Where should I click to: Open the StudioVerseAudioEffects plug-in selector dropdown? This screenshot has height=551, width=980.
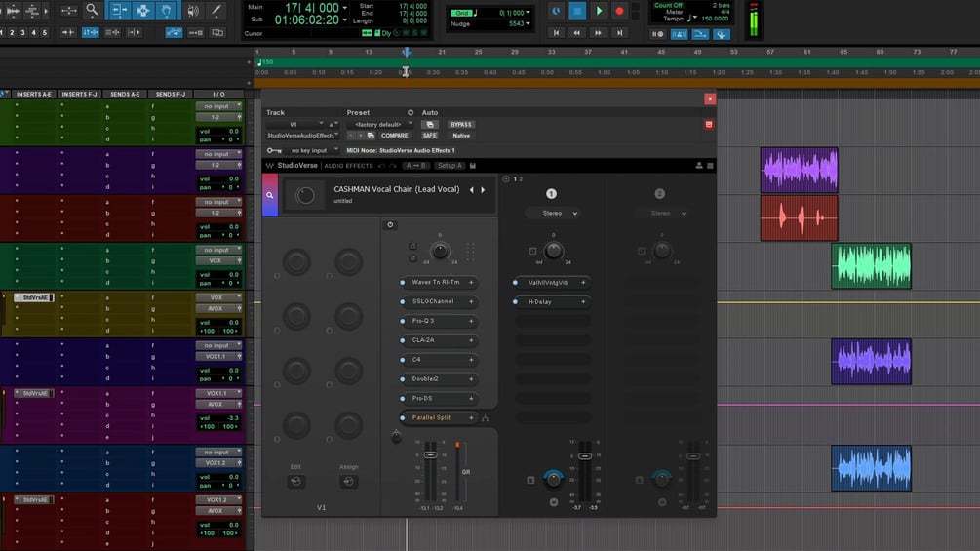302,136
